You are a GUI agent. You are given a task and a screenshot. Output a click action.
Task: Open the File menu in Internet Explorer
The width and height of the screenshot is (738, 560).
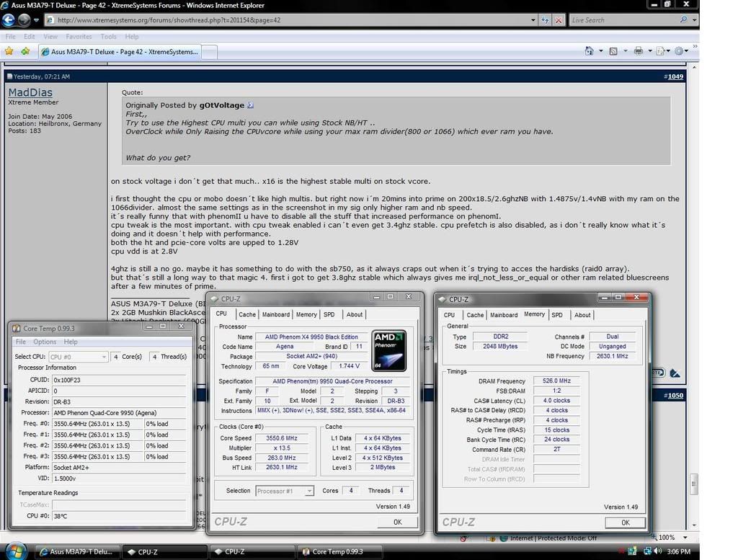[10, 37]
